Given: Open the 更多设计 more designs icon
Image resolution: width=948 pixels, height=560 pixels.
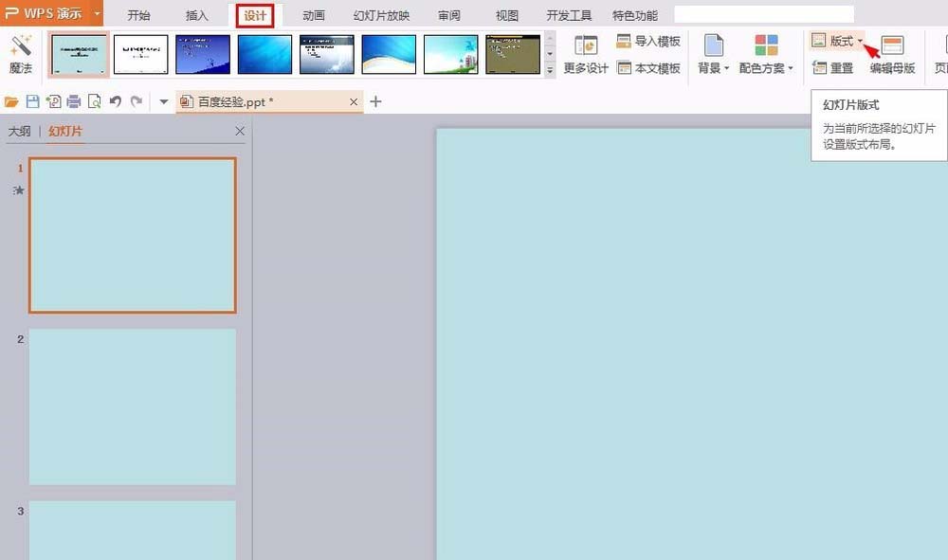Looking at the screenshot, I should (586, 45).
